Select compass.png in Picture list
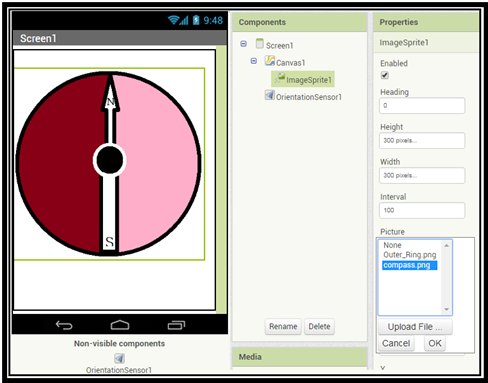Image resolution: width=488 pixels, height=383 pixels. click(409, 265)
